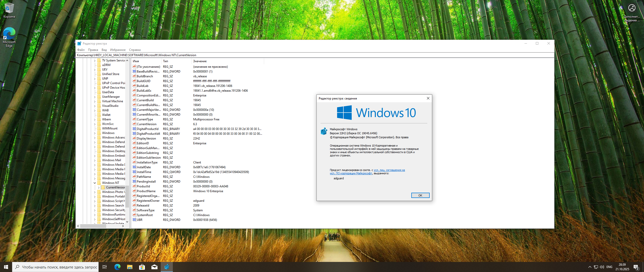Open the notification center icon
This screenshot has height=272, width=644.
point(636,267)
